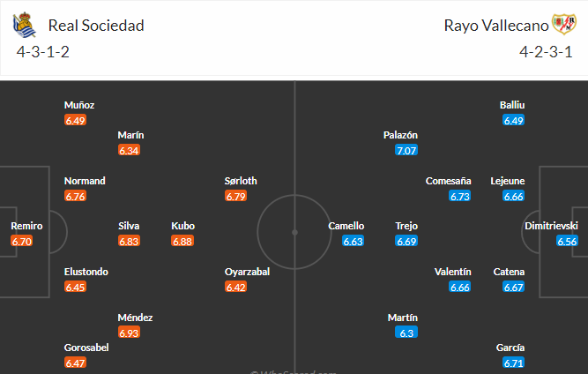The height and width of the screenshot is (374, 588).
Task: Select goalkeeper Dimitrievski's name
Action: (x=551, y=226)
